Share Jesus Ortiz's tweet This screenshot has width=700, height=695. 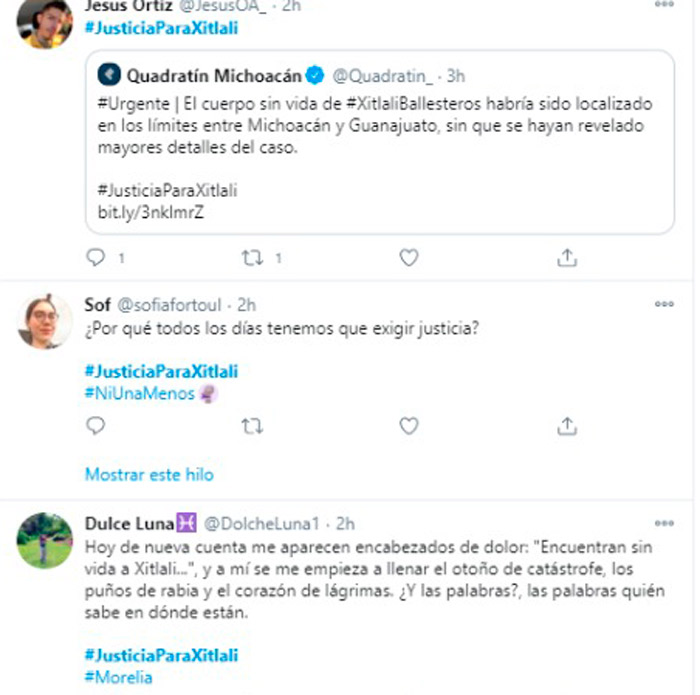566,258
